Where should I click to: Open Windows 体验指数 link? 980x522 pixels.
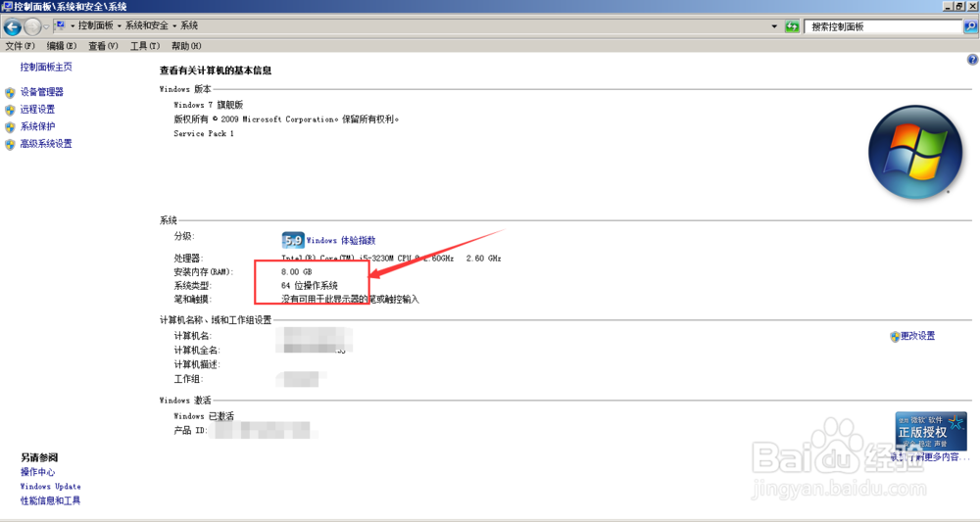(x=341, y=240)
